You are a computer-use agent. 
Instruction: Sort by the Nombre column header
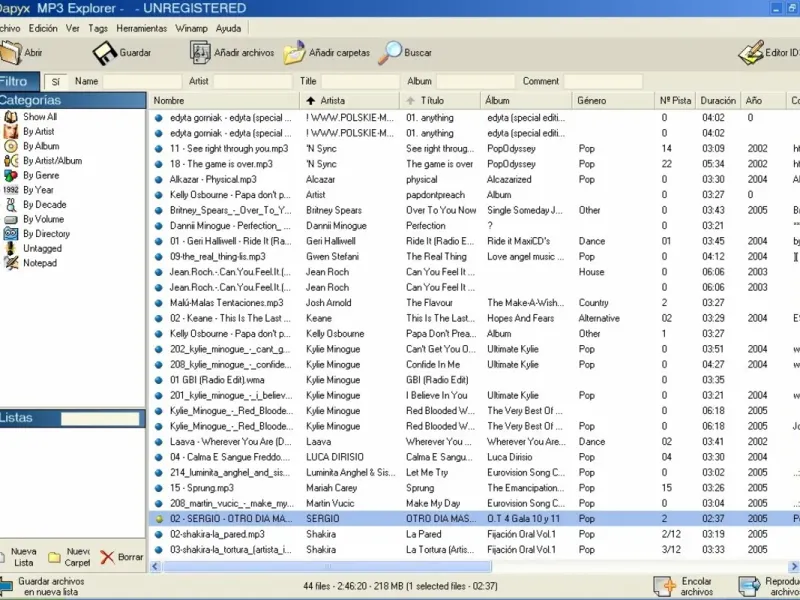click(224, 101)
